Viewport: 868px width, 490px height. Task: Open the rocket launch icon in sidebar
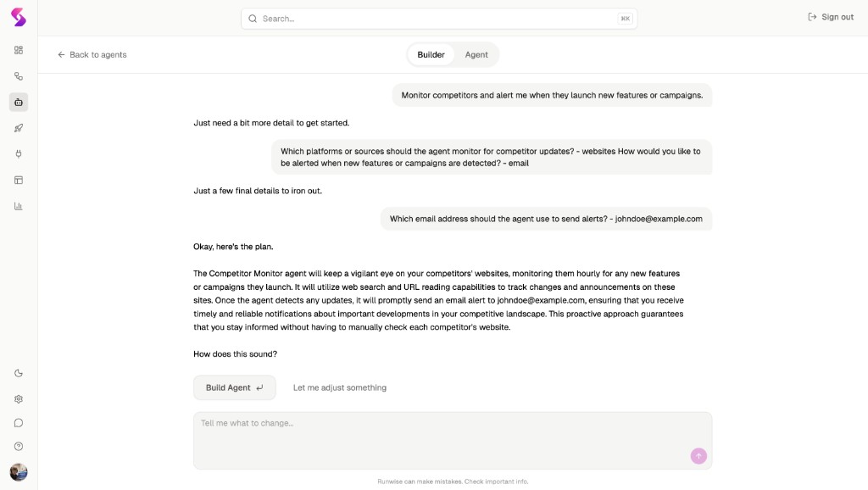(x=19, y=128)
